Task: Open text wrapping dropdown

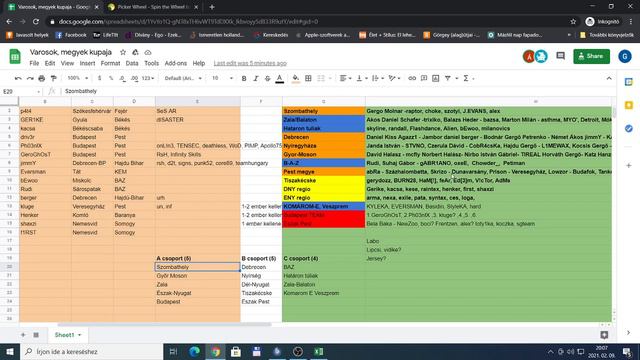Action: click(378, 78)
